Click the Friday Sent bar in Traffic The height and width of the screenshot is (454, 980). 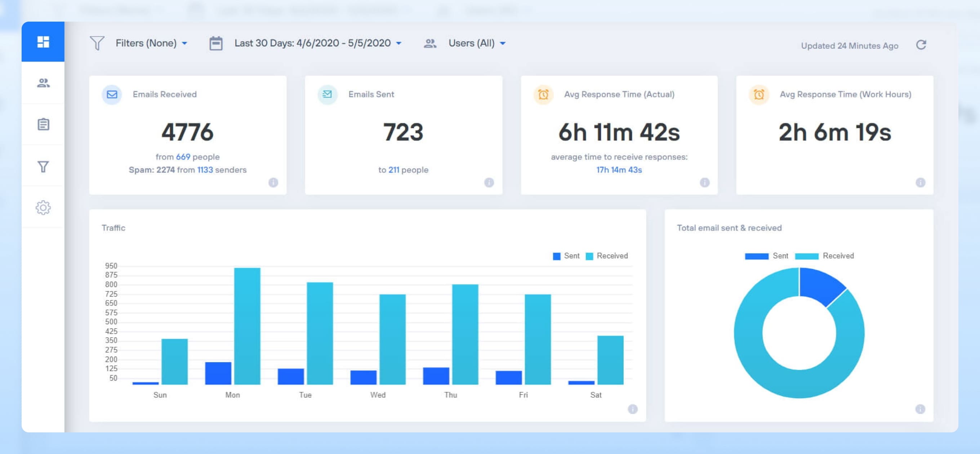pyautogui.click(x=509, y=378)
